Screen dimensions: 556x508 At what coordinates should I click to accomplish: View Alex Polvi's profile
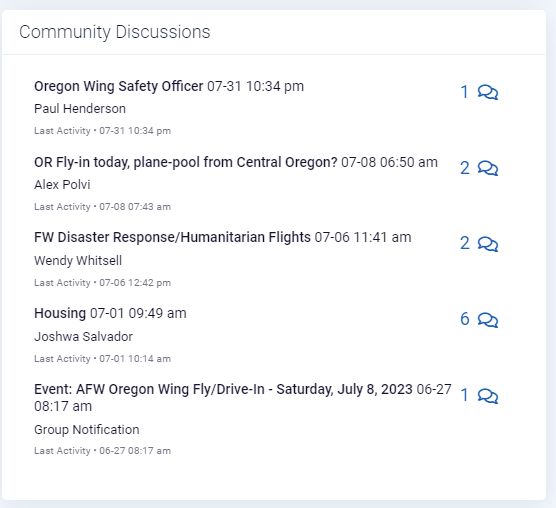click(62, 184)
